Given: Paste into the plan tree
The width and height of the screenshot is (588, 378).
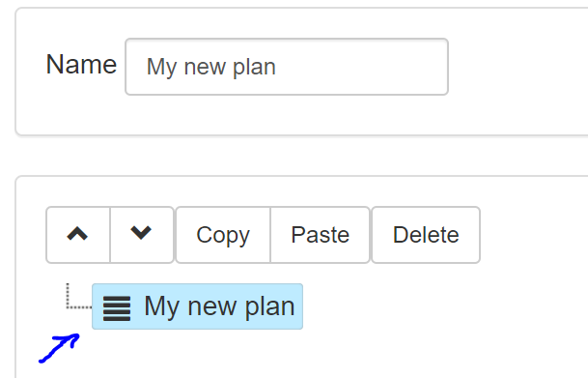Looking at the screenshot, I should click(320, 235).
